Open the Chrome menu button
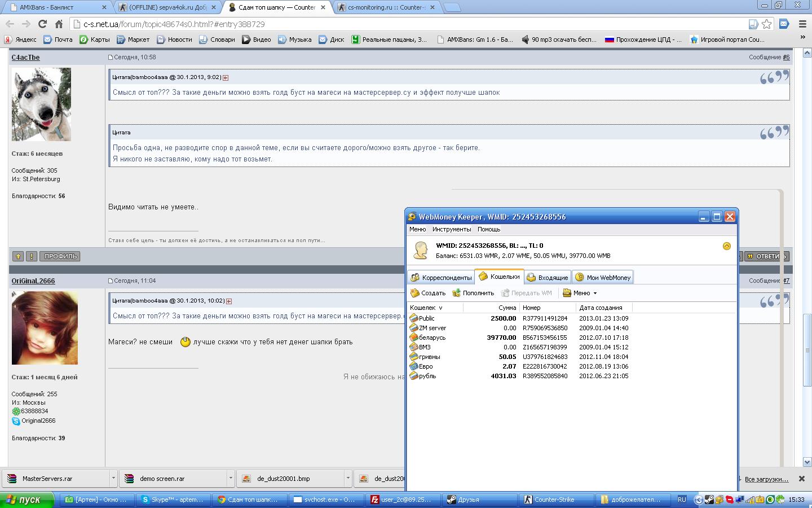812x508 pixels. (x=802, y=24)
